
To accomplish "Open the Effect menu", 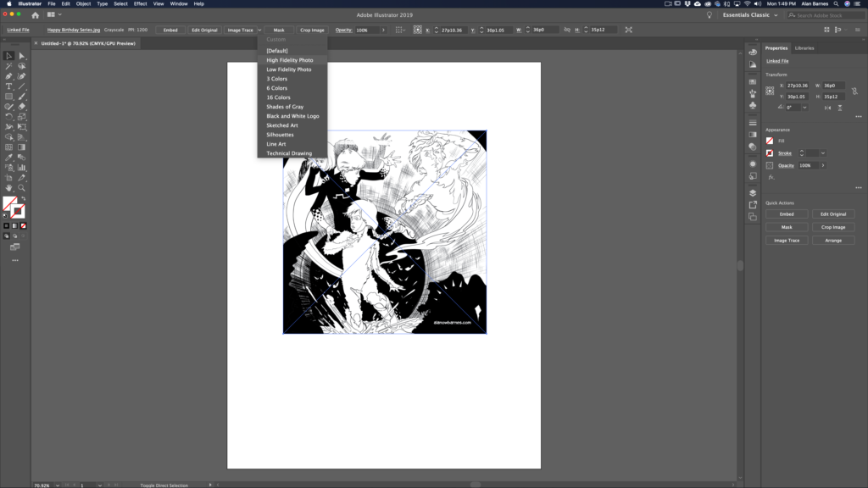I will click(140, 3).
